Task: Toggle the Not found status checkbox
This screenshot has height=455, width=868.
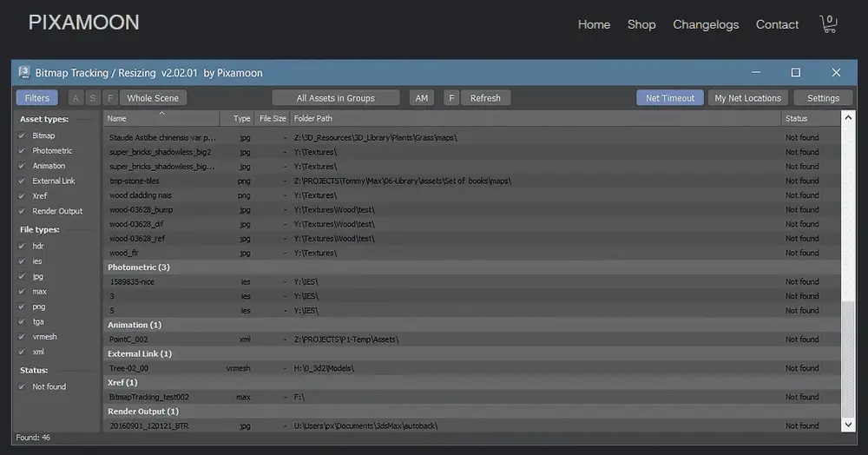Action: click(22, 387)
